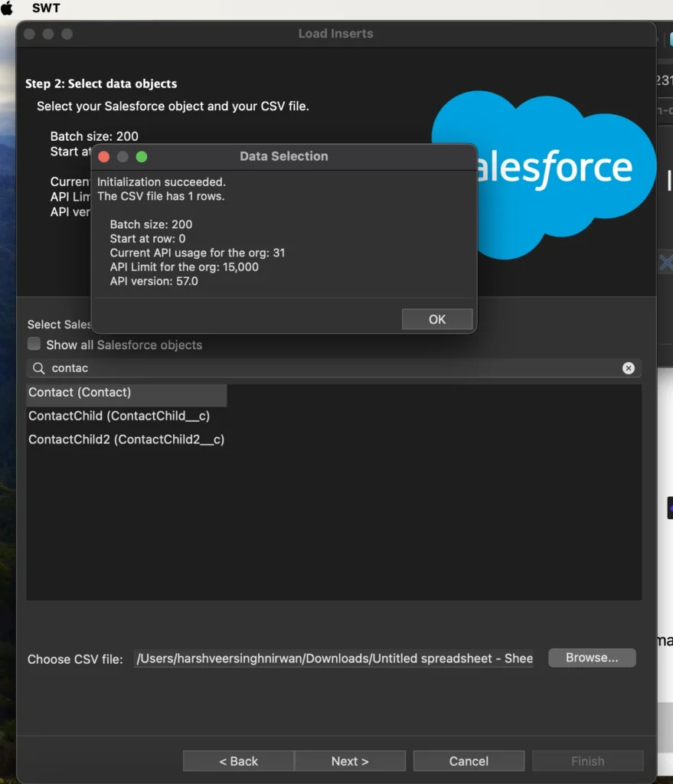This screenshot has height=784, width=673.
Task: Click OK in Data Selection dialog
Action: click(x=437, y=319)
